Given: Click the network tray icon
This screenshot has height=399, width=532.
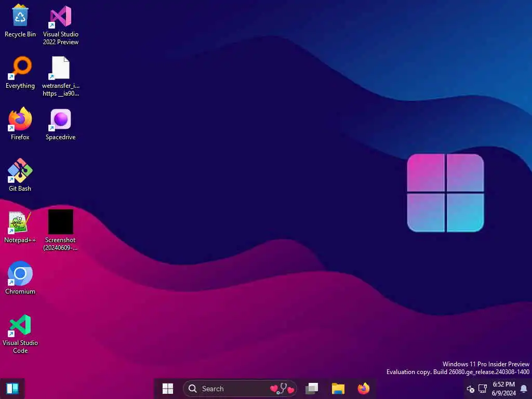Looking at the screenshot, I should point(483,389).
